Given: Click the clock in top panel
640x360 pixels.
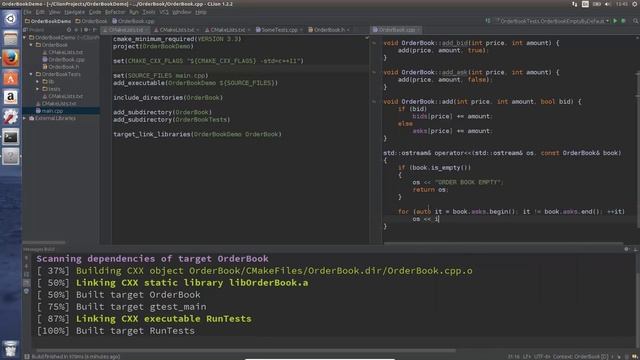Looking at the screenshot, I should 622,4.
